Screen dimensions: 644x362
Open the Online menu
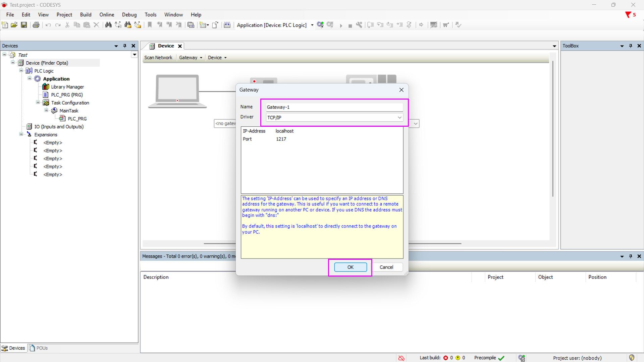107,15
